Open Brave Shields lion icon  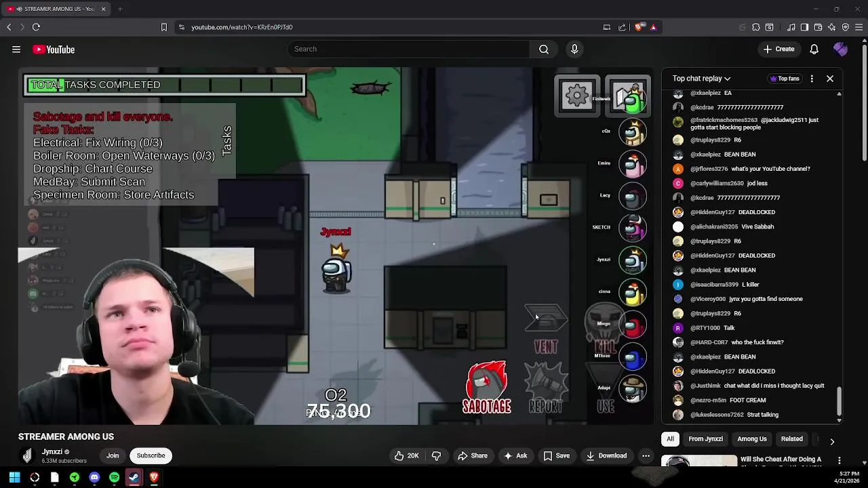[x=639, y=27]
